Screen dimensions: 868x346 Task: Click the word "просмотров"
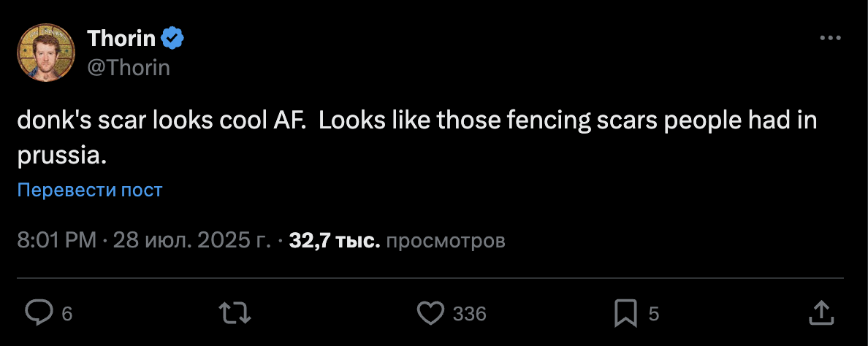coord(445,240)
